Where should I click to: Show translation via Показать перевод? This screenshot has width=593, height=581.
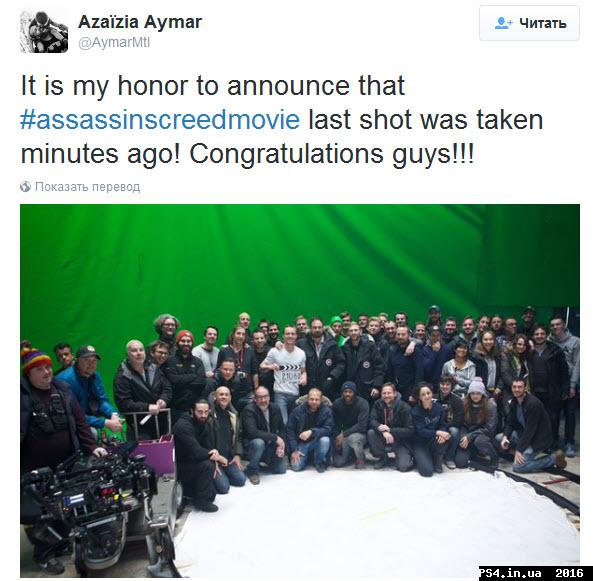[87, 186]
